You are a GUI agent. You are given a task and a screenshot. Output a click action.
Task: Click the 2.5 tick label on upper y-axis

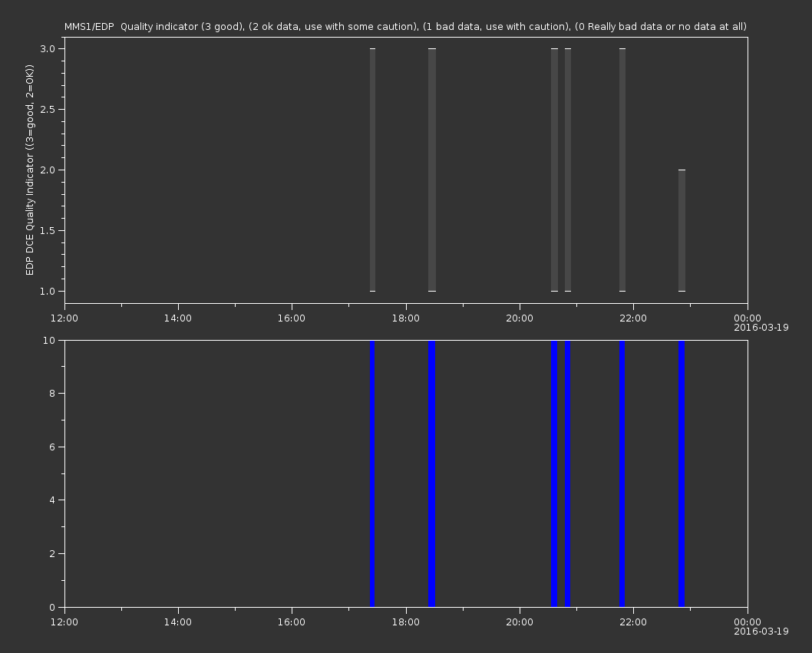tap(47, 109)
